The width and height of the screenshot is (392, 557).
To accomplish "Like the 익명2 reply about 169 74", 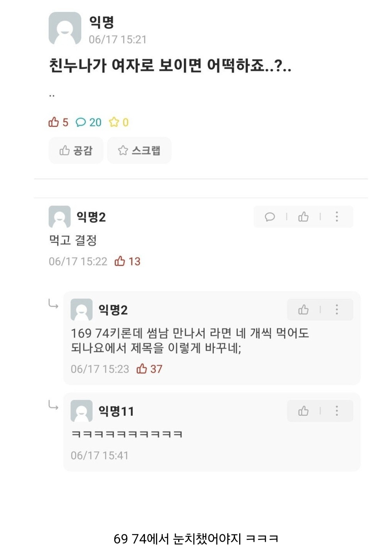I will click(303, 310).
